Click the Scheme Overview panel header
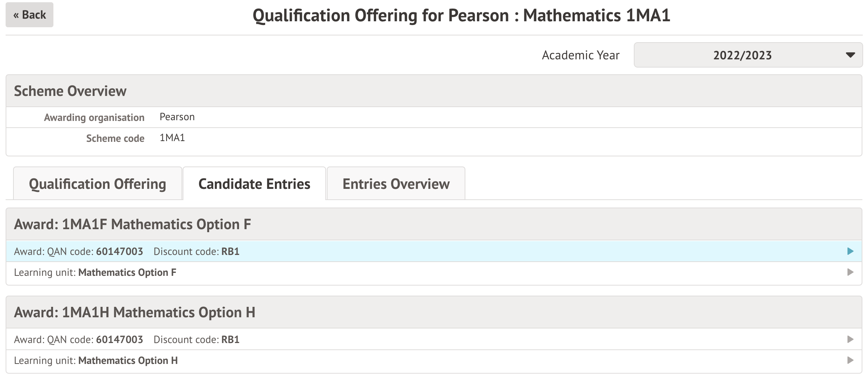Viewport: 868px width, 377px height. [x=70, y=91]
